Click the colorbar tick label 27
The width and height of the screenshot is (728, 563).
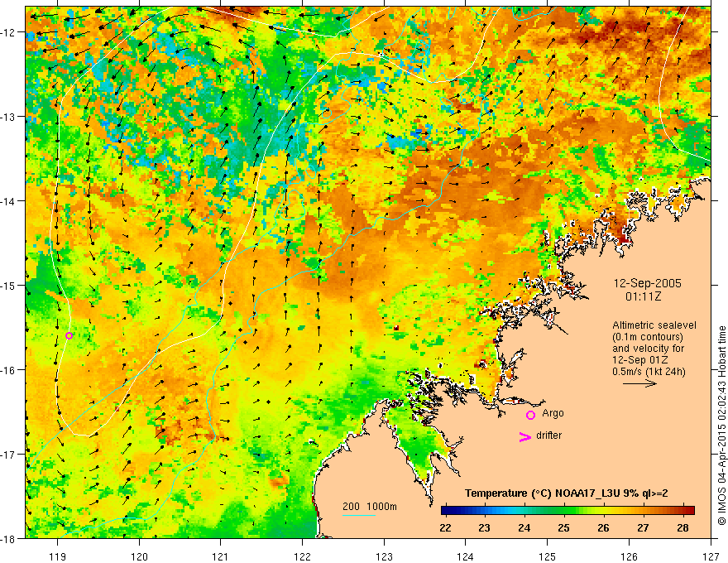[x=643, y=528]
